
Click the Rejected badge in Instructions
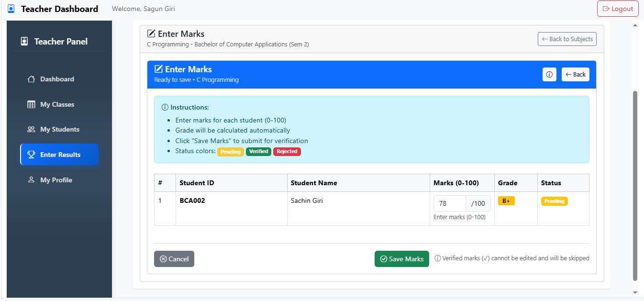point(287,152)
